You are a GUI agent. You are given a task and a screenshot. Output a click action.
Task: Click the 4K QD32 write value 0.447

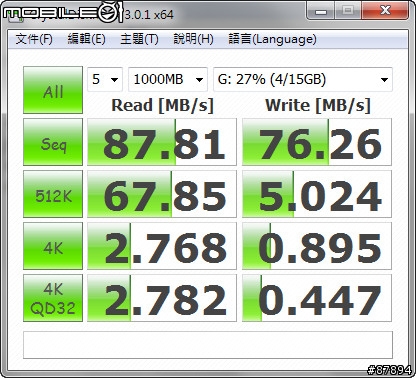(x=317, y=298)
